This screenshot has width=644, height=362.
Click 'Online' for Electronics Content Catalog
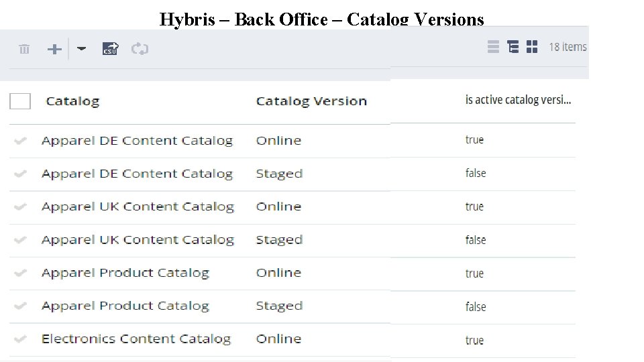click(x=278, y=339)
